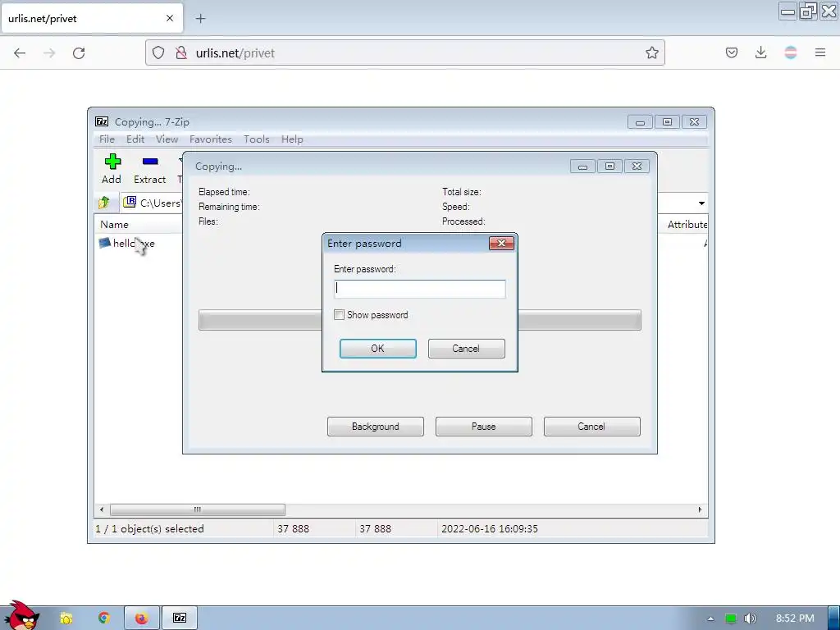The width and height of the screenshot is (840, 630).
Task: Click the Show desktop strip on taskbar
Action: pos(834,619)
